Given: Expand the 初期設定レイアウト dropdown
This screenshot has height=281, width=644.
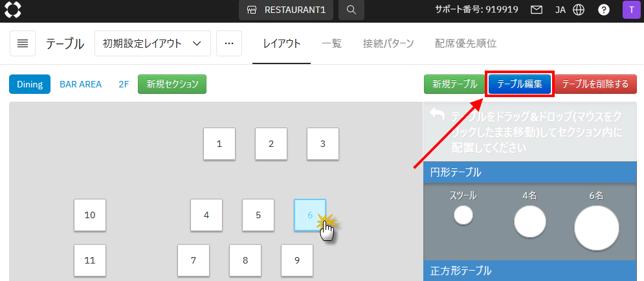Looking at the screenshot, I should tap(152, 43).
